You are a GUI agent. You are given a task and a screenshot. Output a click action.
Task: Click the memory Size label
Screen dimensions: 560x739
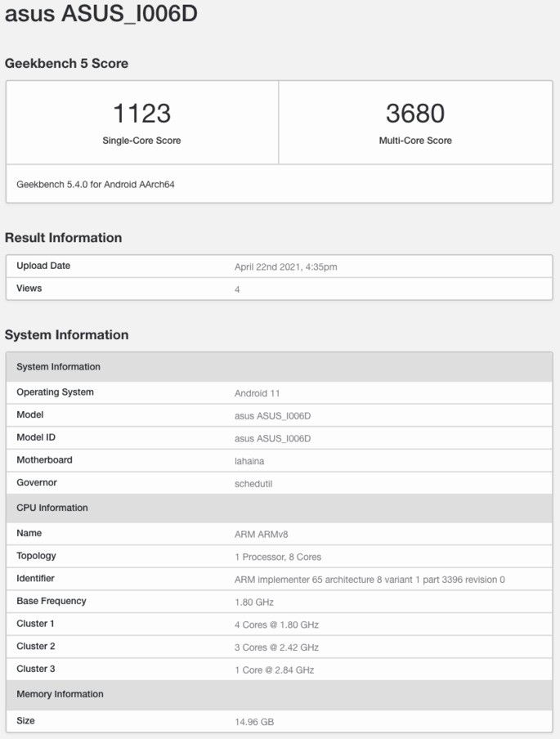[x=25, y=721]
